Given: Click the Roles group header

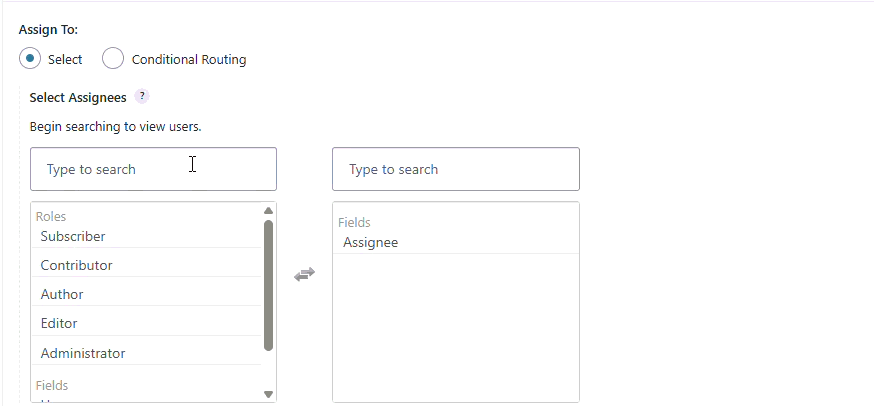Looking at the screenshot, I should point(51,216).
